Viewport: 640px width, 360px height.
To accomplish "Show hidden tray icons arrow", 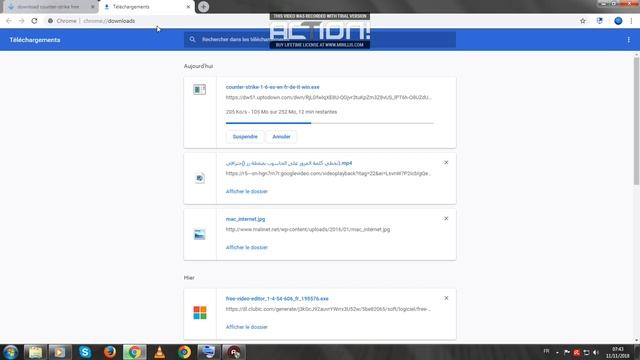I will 557,353.
